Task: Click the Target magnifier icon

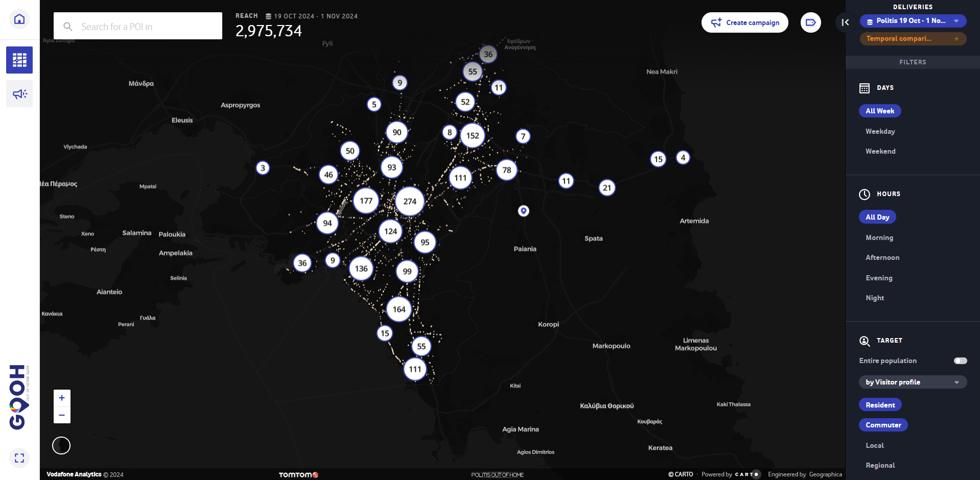Action: (x=865, y=341)
